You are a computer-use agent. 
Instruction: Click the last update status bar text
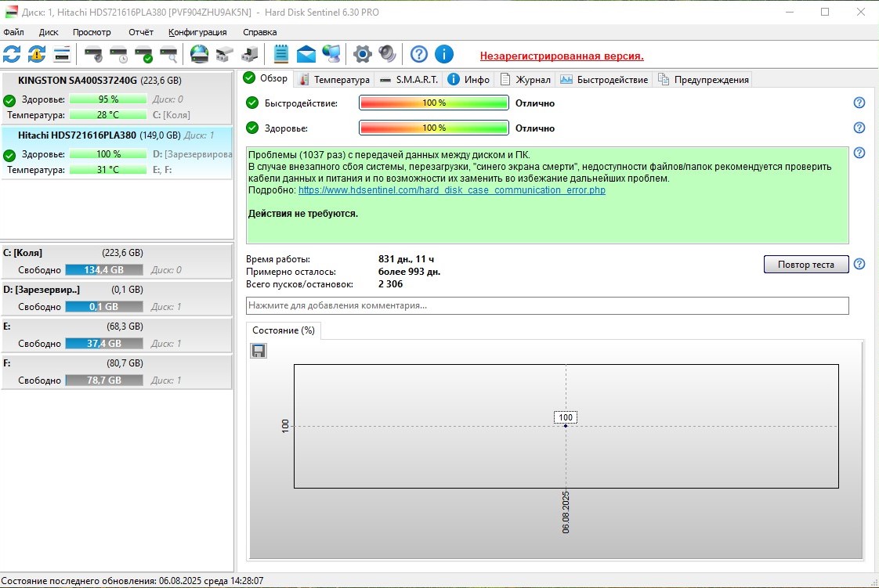[132, 581]
